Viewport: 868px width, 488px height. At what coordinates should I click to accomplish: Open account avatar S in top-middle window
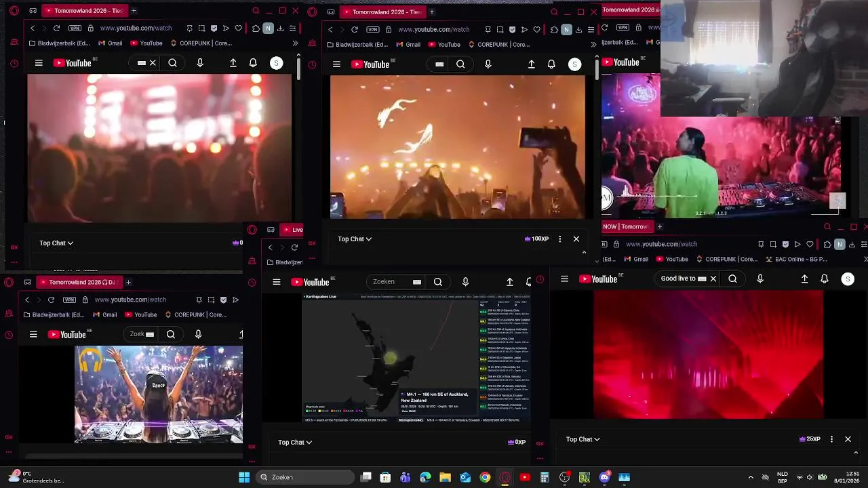point(574,64)
